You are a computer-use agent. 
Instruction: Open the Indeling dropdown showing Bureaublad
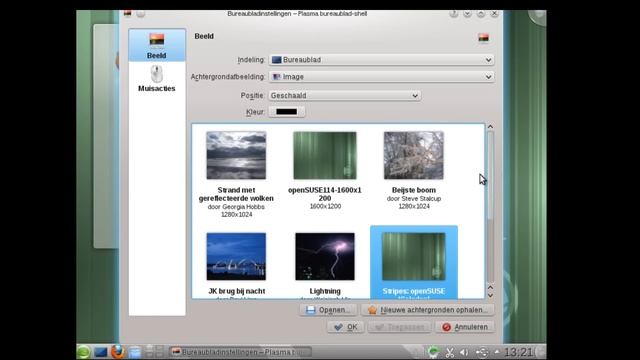(381, 60)
